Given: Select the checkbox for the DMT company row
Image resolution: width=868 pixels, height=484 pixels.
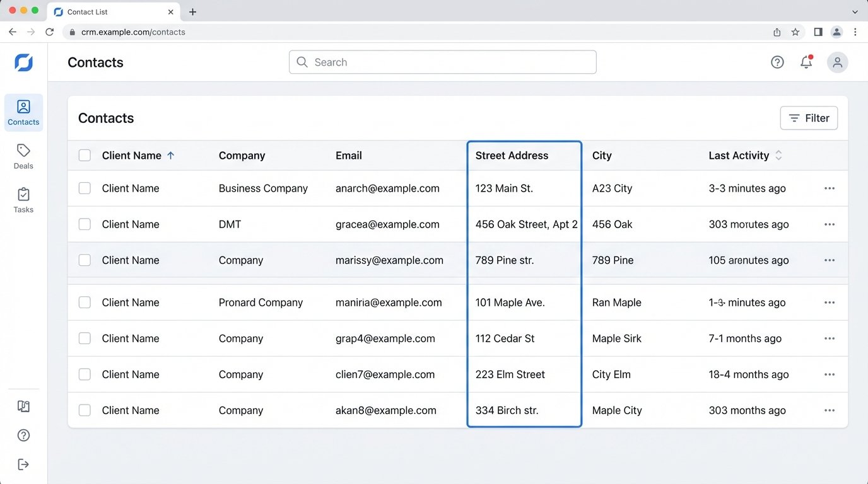Looking at the screenshot, I should (85, 224).
